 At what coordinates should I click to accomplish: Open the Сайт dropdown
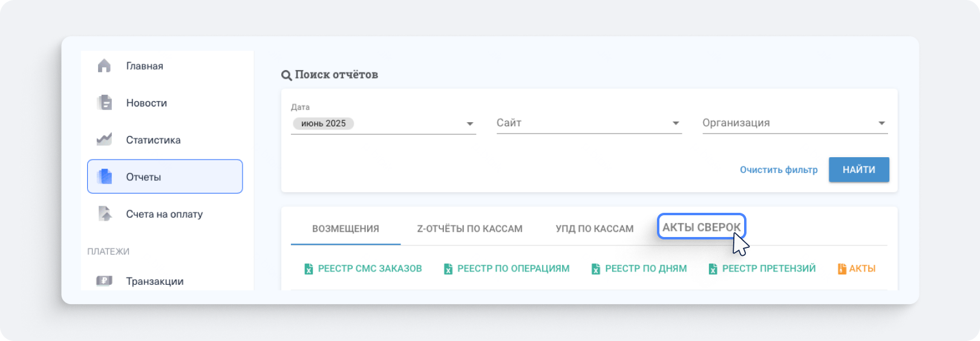tap(589, 123)
